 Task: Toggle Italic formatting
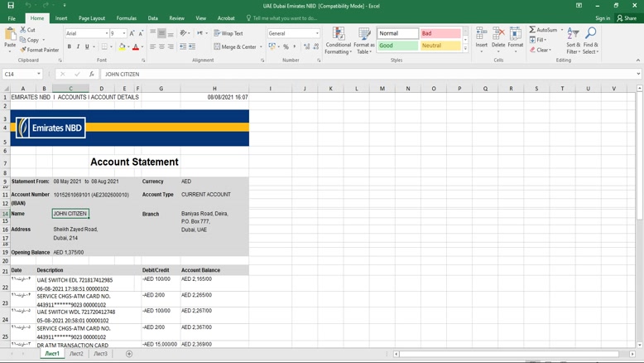pyautogui.click(x=78, y=46)
